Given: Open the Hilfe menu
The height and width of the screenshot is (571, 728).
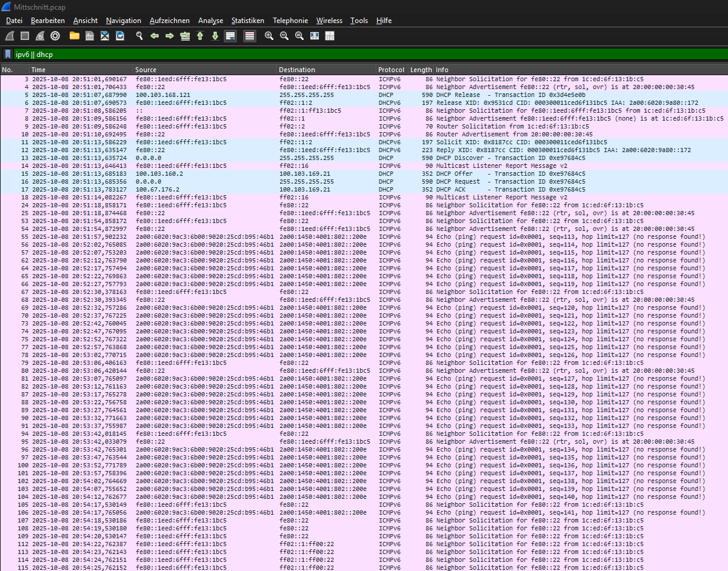Looking at the screenshot, I should tap(384, 21).
